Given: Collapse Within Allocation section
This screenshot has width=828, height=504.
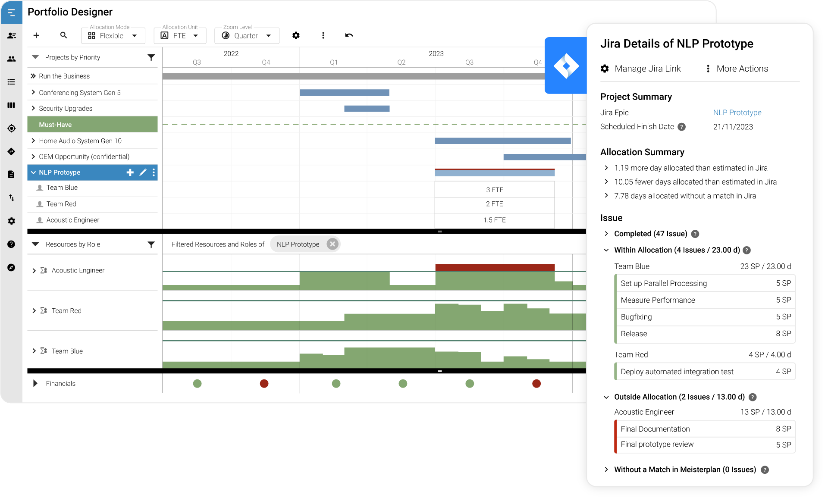Looking at the screenshot, I should tap(606, 250).
